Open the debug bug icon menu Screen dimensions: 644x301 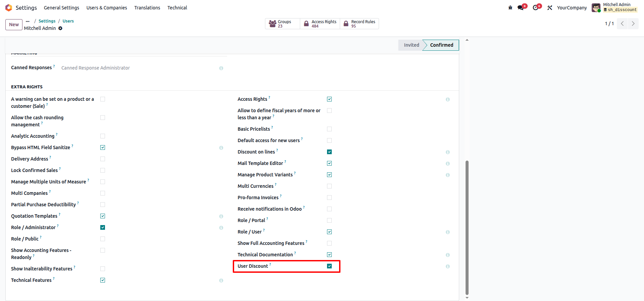(x=510, y=8)
